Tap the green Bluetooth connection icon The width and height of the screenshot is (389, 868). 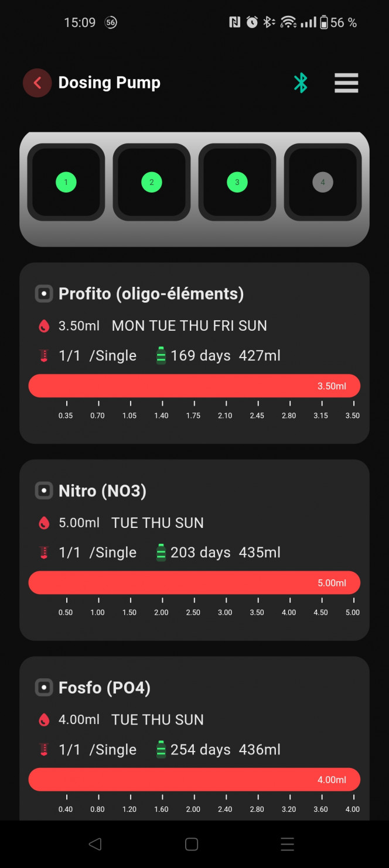[301, 83]
